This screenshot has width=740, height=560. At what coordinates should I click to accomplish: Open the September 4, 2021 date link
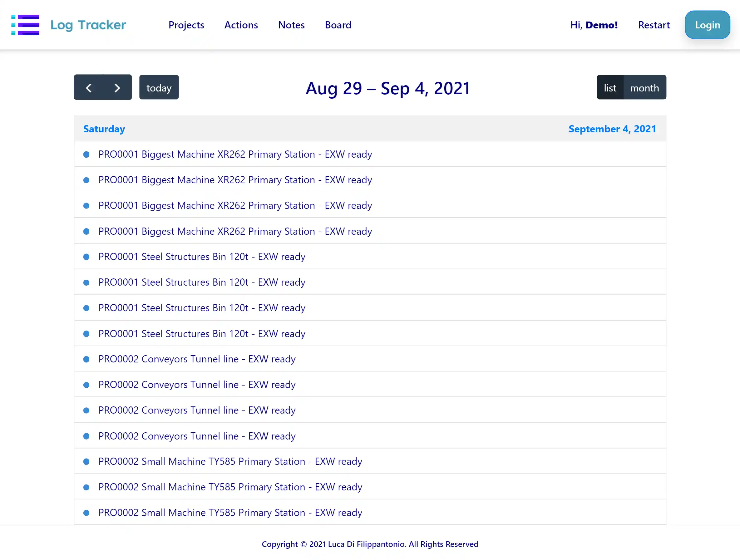coord(612,129)
